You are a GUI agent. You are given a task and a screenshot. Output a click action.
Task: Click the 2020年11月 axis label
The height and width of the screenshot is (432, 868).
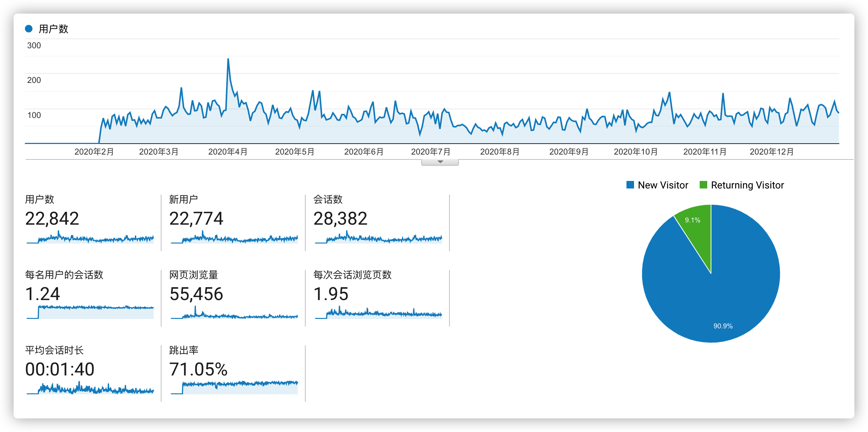705,152
